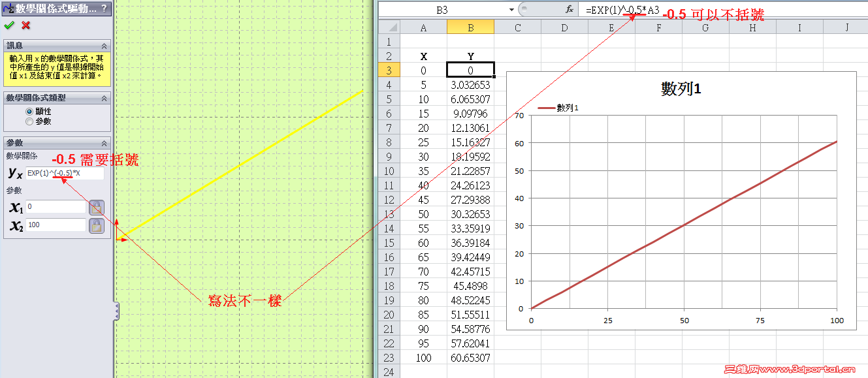Screen dimensions: 868x378
Task: Click the Y header cell in column B
Action: (470, 56)
